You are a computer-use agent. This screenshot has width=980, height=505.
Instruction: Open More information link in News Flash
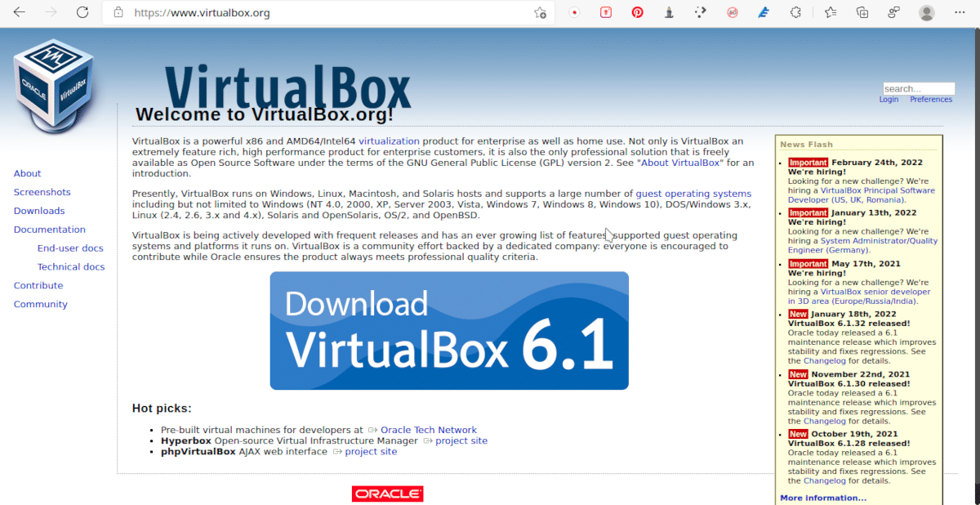click(823, 498)
